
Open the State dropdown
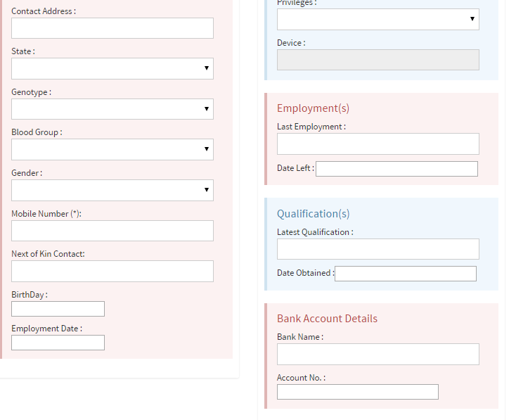pyautogui.click(x=112, y=68)
